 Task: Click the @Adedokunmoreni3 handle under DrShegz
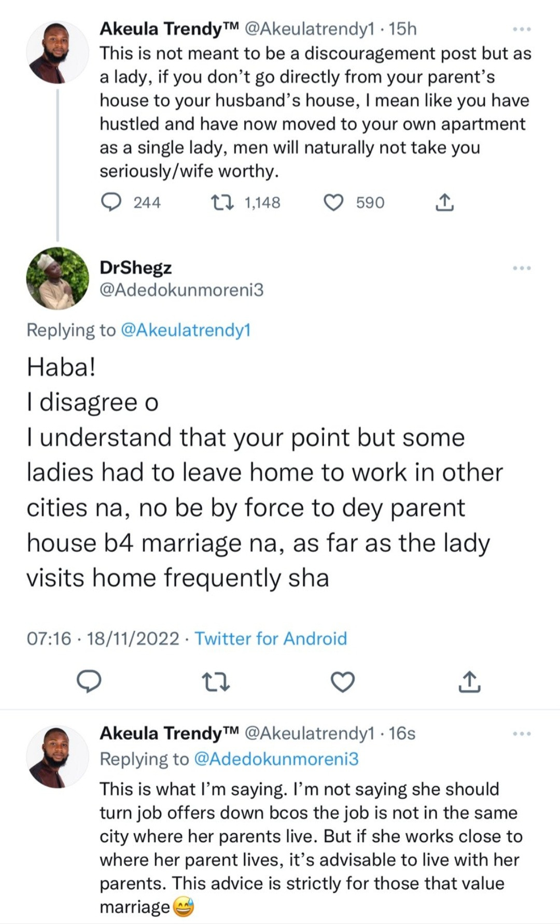pos(181,290)
